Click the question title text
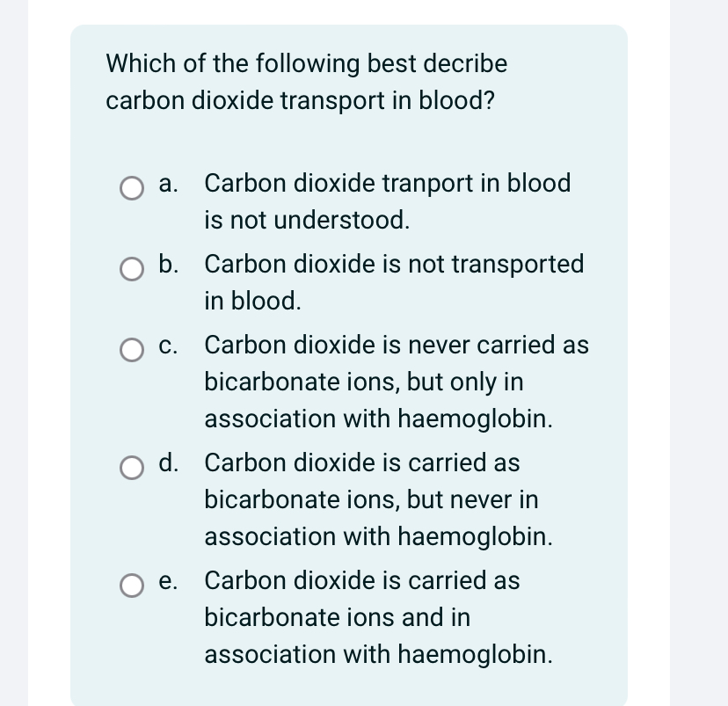This screenshot has width=728, height=706. pyautogui.click(x=306, y=82)
